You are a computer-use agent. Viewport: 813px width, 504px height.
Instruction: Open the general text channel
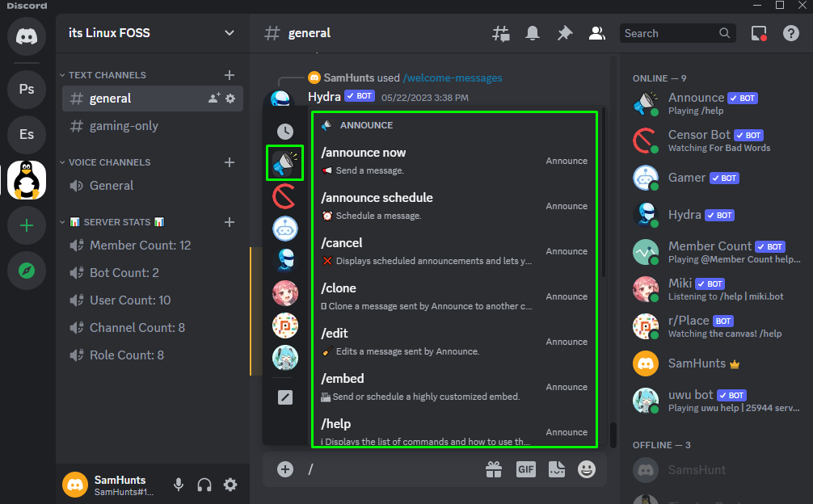pyautogui.click(x=153, y=98)
